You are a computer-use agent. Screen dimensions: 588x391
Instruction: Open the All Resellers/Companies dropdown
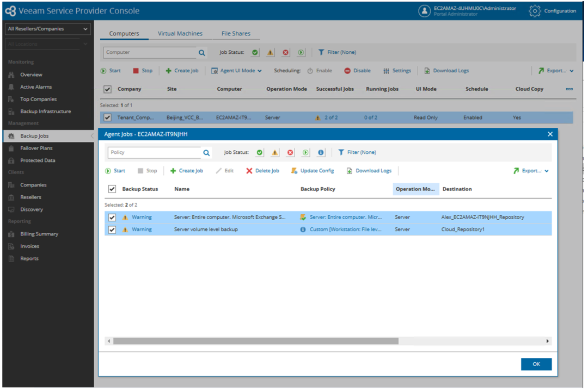tap(47, 29)
